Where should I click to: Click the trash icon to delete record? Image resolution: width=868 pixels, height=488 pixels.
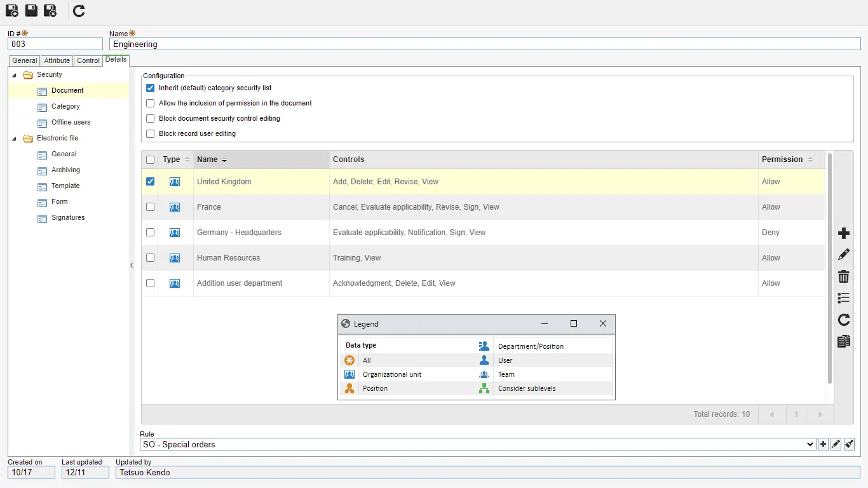pyautogui.click(x=843, y=276)
